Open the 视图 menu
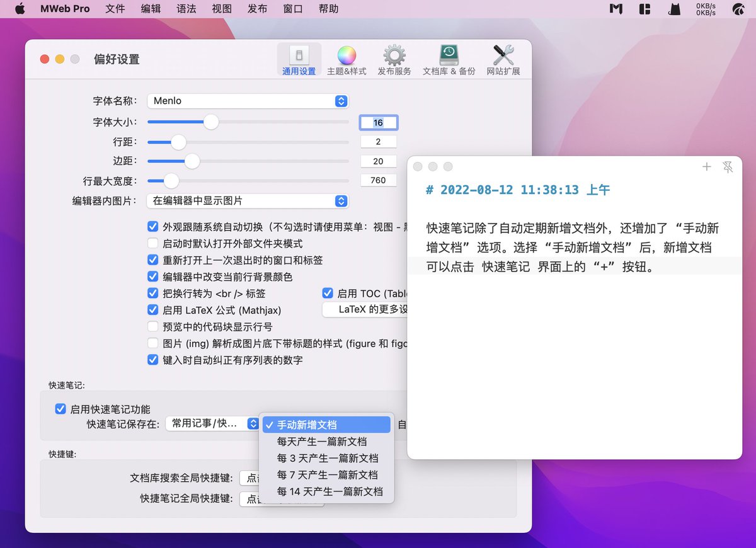 [x=222, y=9]
